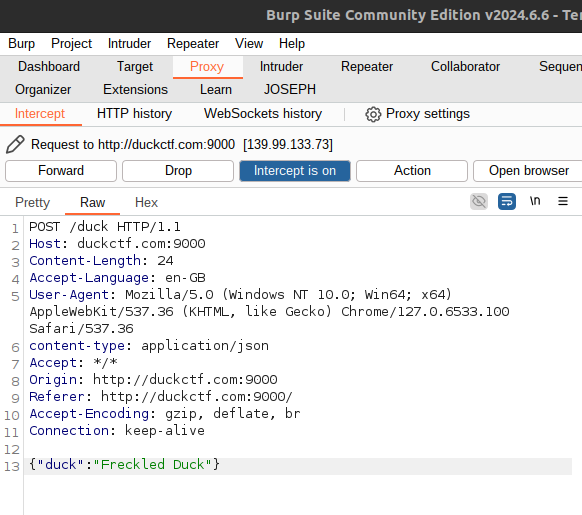Image resolution: width=582 pixels, height=515 pixels.
Task: Click the content-type: application/json line
Action: click(x=149, y=346)
